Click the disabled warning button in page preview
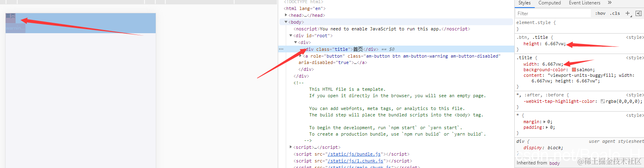This screenshot has width=644, height=168. (15, 28)
